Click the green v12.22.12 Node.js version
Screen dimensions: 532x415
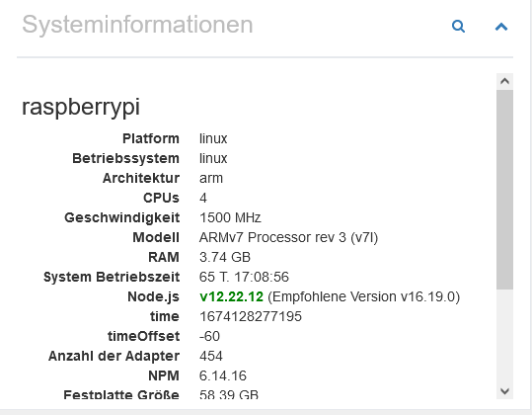[x=231, y=296]
